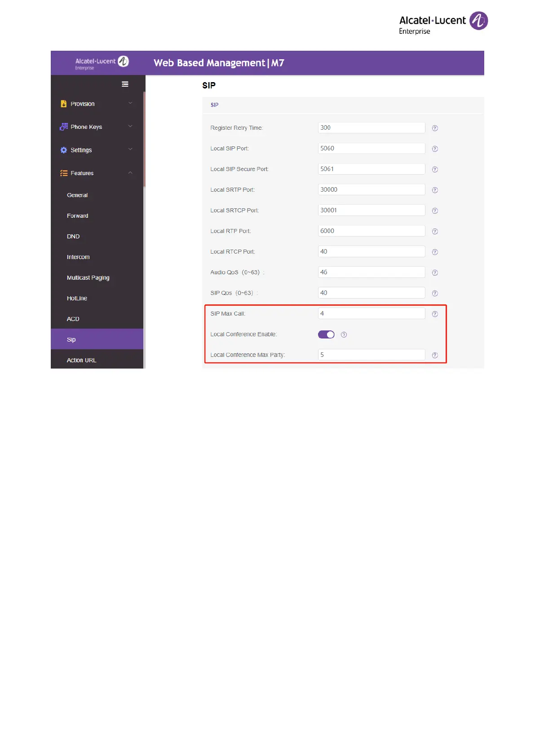Open the Multicast Paging menu item

click(x=88, y=278)
